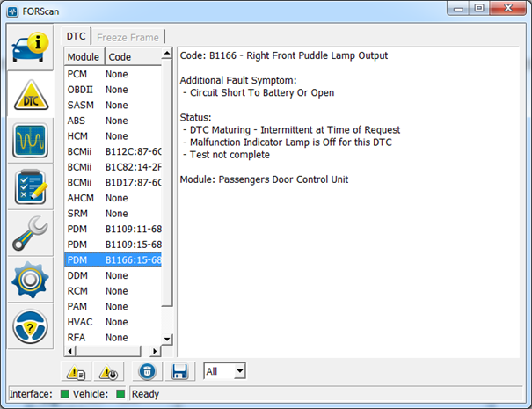Open the oscilloscope dashboard section
The height and width of the screenshot is (409, 532).
pos(30,142)
